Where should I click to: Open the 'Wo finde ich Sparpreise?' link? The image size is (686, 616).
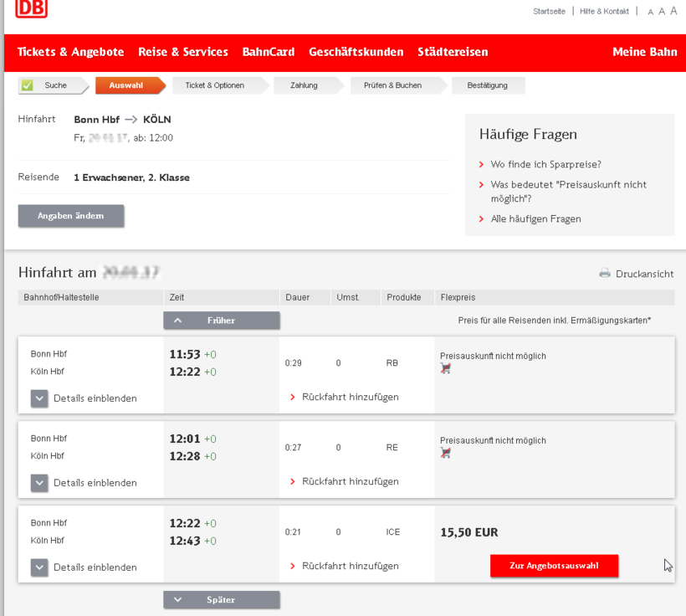pos(545,165)
